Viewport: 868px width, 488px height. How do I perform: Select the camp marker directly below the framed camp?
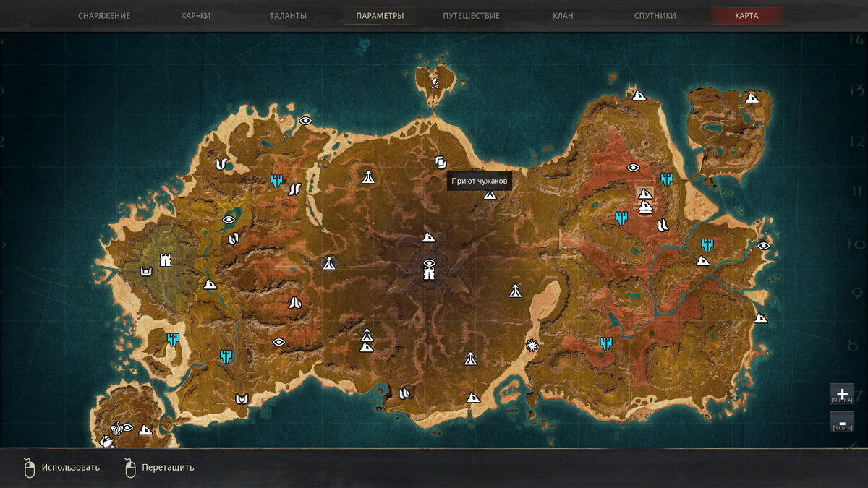click(x=645, y=208)
